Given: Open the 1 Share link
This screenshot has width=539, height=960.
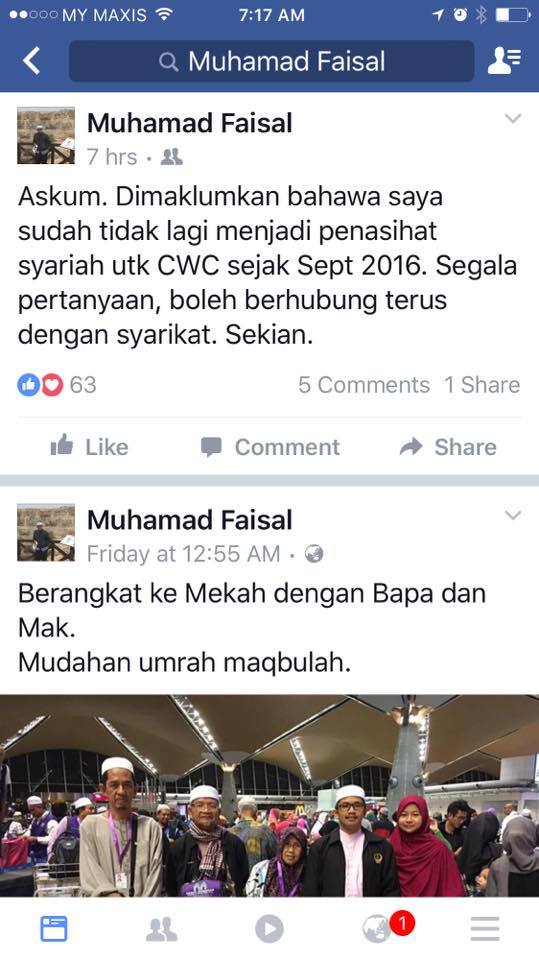Looking at the screenshot, I should click(482, 384).
